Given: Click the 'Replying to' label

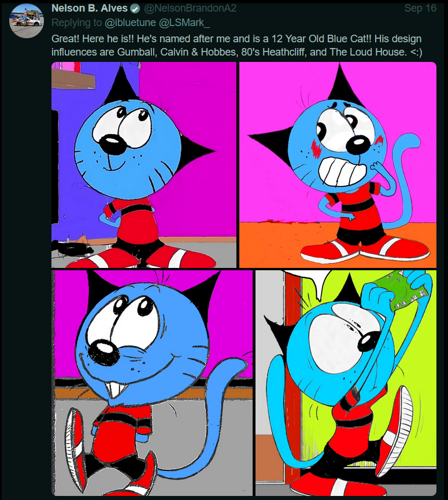Looking at the screenshot, I should pos(76,23).
